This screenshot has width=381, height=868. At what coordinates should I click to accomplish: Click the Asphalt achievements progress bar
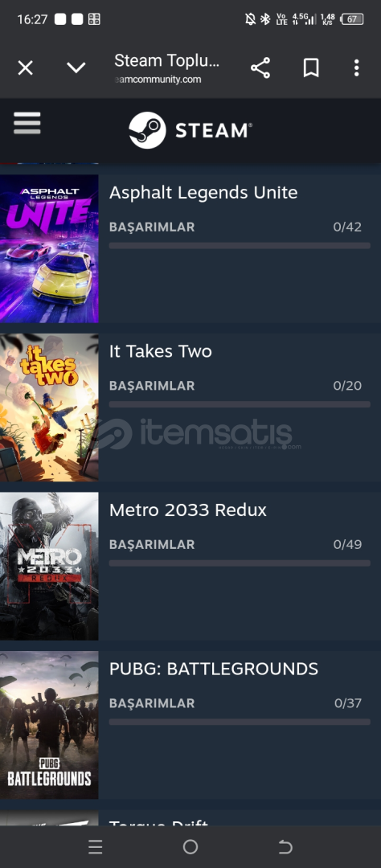pyautogui.click(x=240, y=246)
